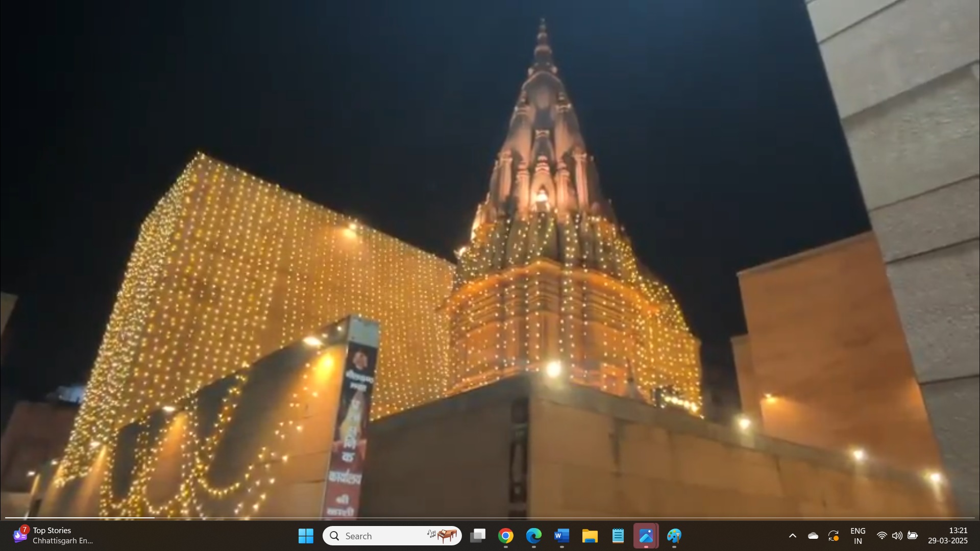Screen dimensions: 980x551
Task: Open the Paint app icon
Action: tap(674, 536)
